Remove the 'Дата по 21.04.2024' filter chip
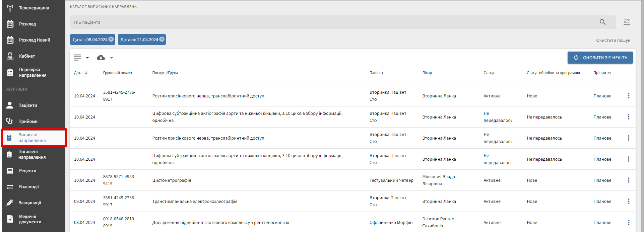The image size is (644, 232). 162,39
